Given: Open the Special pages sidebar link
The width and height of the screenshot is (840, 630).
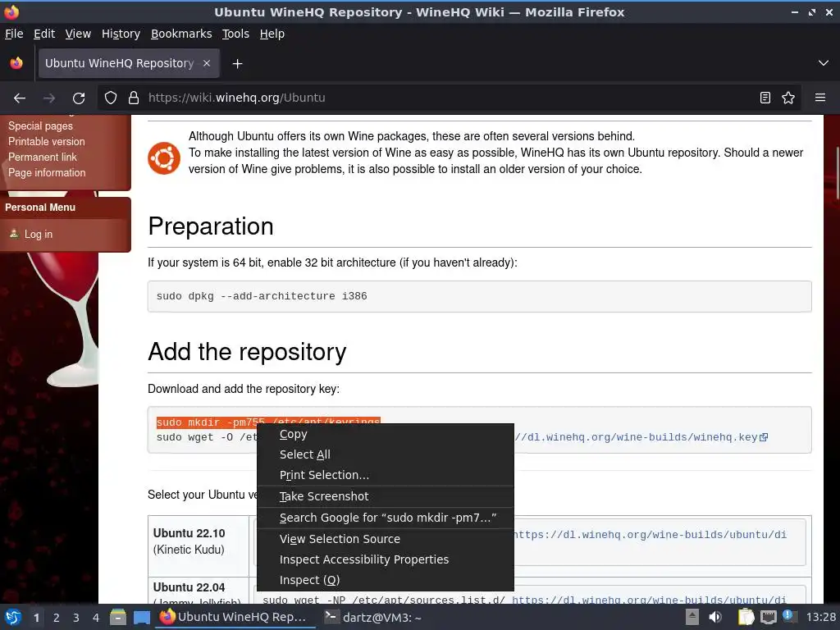Looking at the screenshot, I should (40, 126).
